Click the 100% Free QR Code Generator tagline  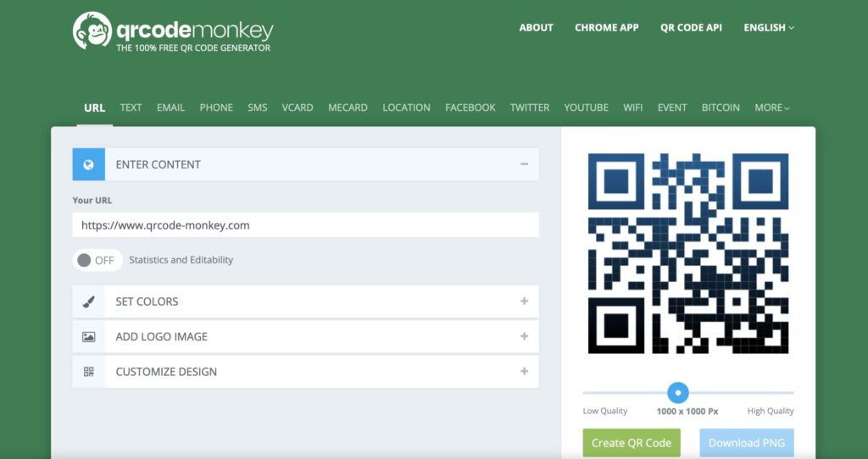pos(193,48)
